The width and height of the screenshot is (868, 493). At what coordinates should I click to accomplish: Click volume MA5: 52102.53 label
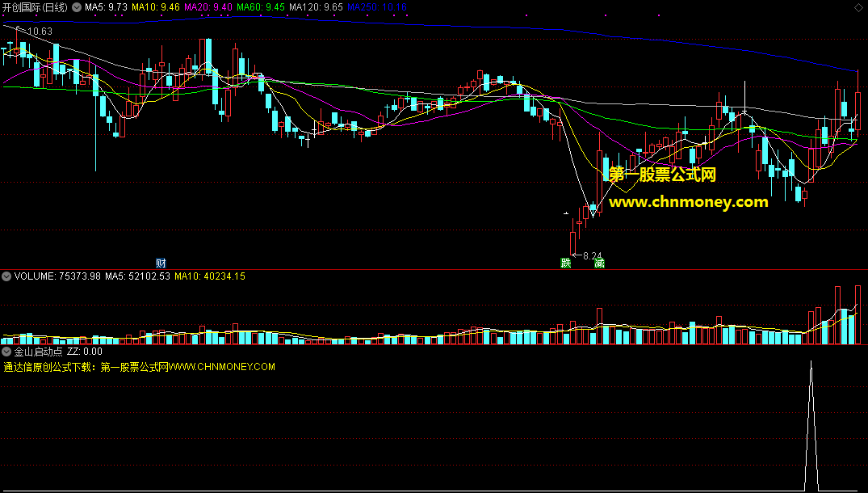[x=138, y=276]
